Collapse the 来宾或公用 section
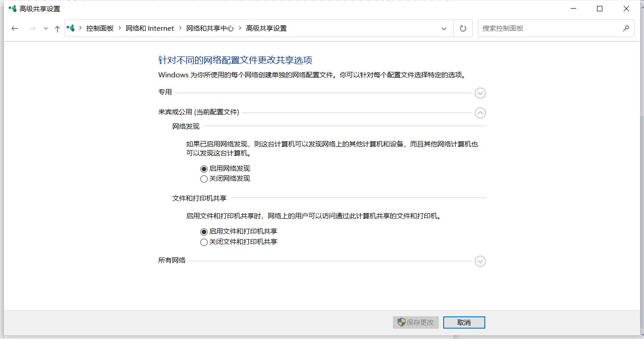The width and height of the screenshot is (644, 339). (x=480, y=113)
